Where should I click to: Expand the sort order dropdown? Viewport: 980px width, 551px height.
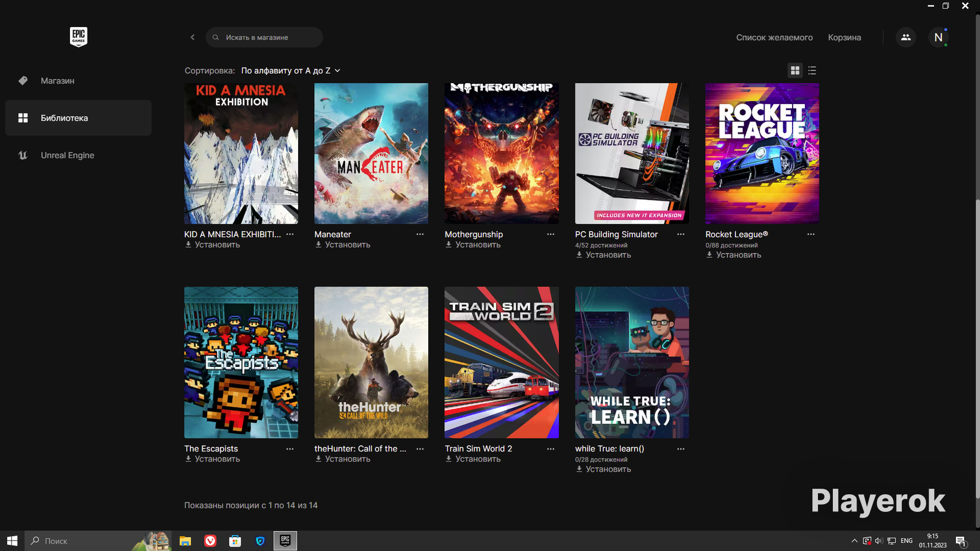(291, 71)
